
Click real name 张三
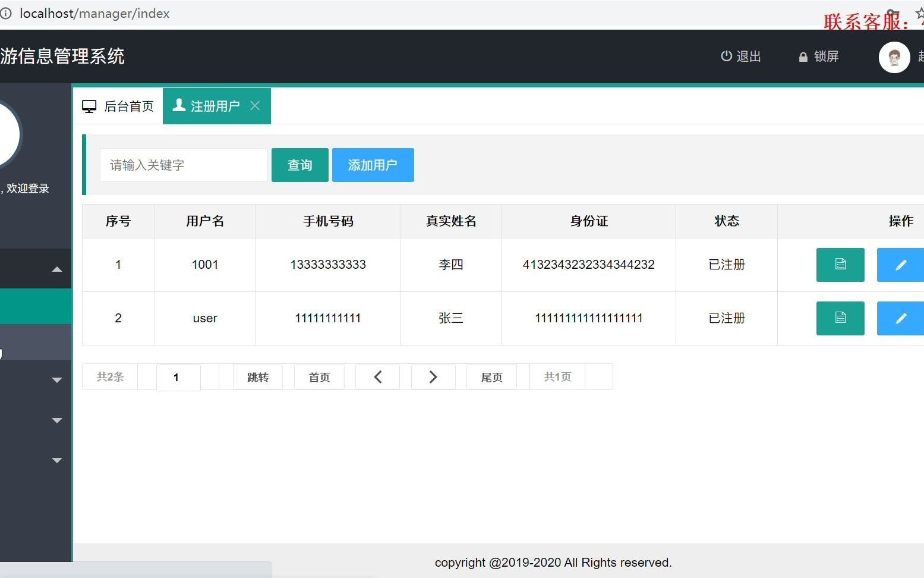(x=451, y=318)
